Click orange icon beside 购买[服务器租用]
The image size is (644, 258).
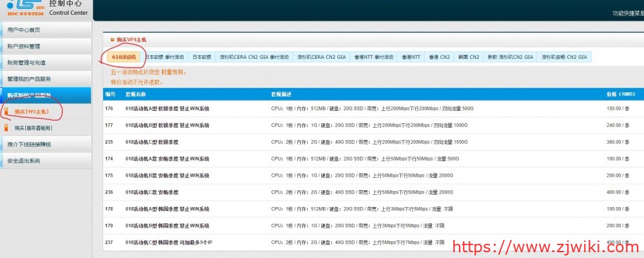pos(7,128)
